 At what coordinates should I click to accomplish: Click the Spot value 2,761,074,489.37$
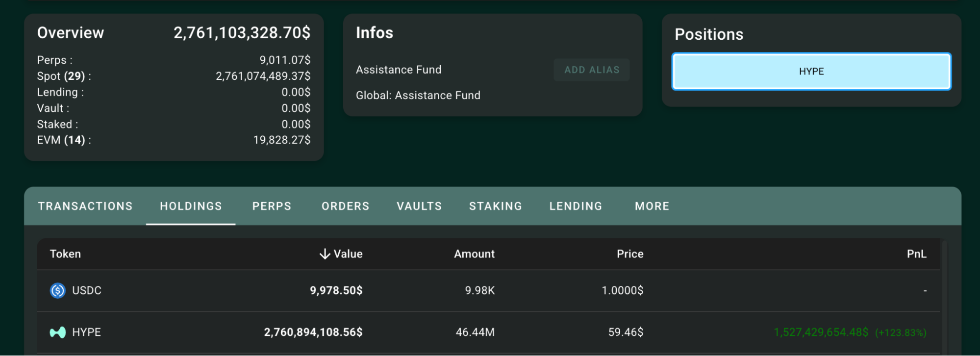[x=263, y=76]
